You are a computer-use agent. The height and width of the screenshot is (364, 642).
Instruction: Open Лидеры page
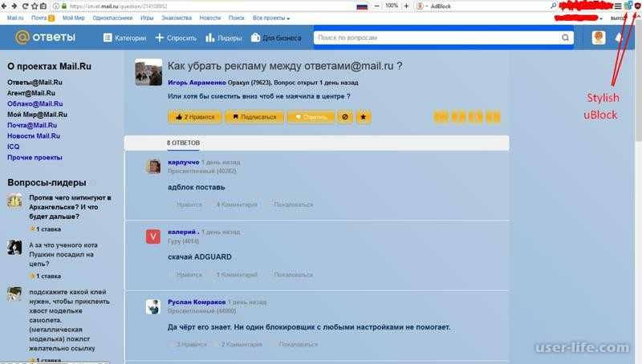[224, 38]
